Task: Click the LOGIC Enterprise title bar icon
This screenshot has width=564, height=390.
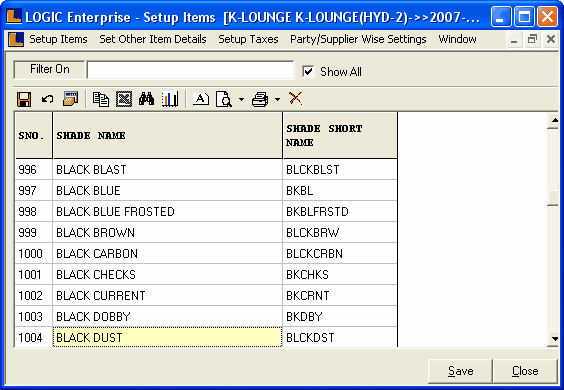Action: click(x=14, y=16)
